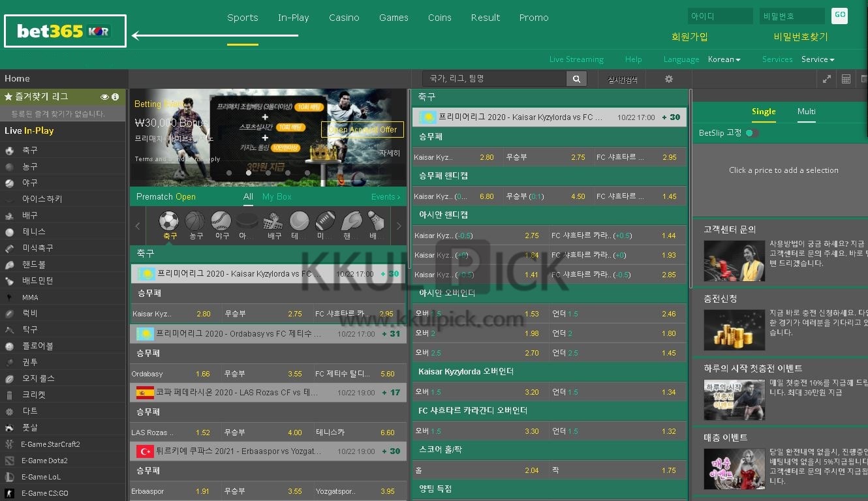This screenshot has width=868, height=501.
Task: Open the Sports top menu
Action: tap(243, 18)
